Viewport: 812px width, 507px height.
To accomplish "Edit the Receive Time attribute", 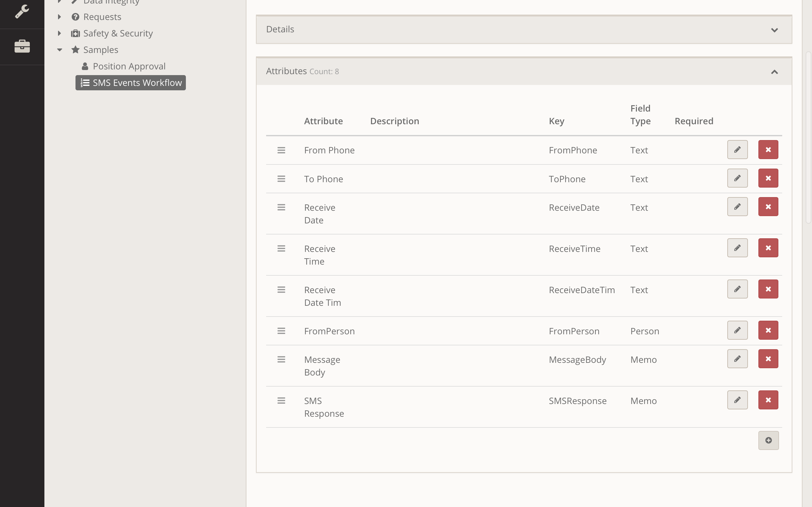I will [x=737, y=248].
